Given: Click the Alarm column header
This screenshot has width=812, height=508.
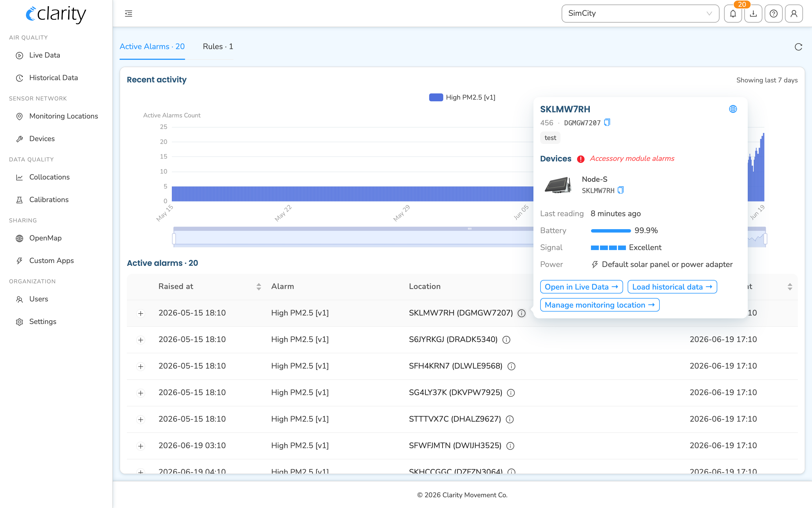Looking at the screenshot, I should [x=283, y=286].
